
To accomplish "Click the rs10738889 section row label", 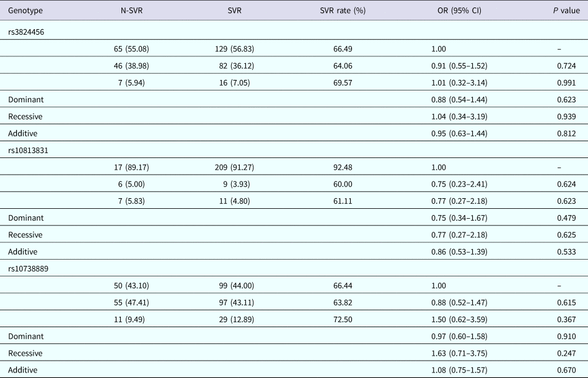I will pos(31,270).
